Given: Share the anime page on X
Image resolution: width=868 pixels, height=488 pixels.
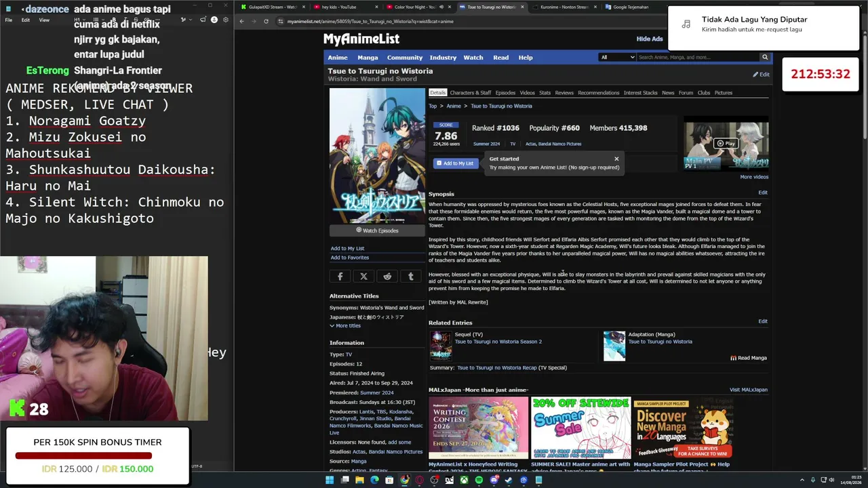Looking at the screenshot, I should coord(363,277).
